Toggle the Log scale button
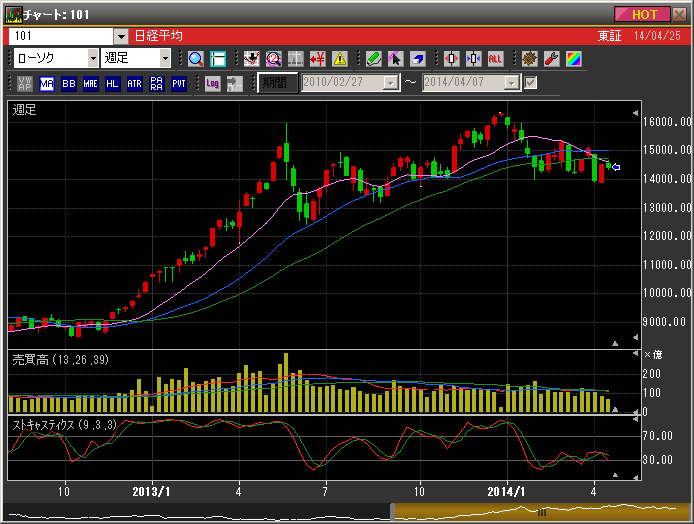 coord(212,83)
